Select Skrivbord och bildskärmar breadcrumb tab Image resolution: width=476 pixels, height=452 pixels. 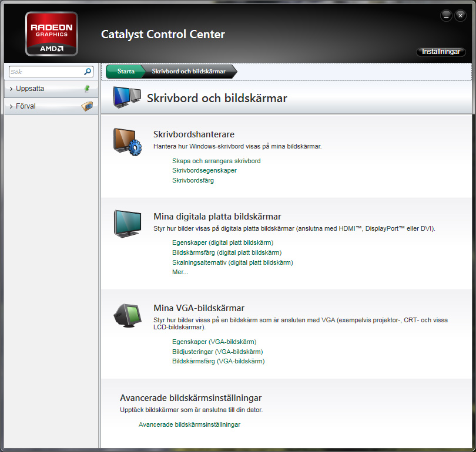pos(188,72)
